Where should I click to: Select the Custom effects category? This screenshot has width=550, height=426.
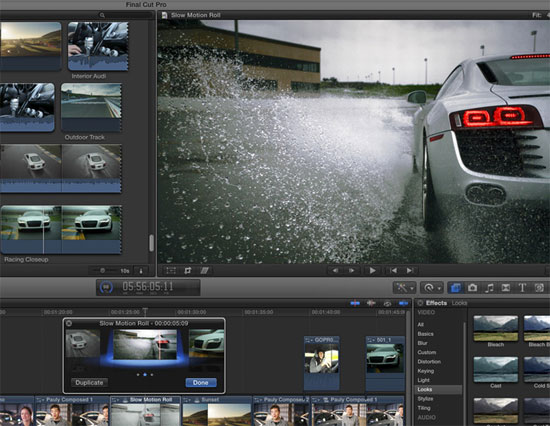click(x=427, y=352)
